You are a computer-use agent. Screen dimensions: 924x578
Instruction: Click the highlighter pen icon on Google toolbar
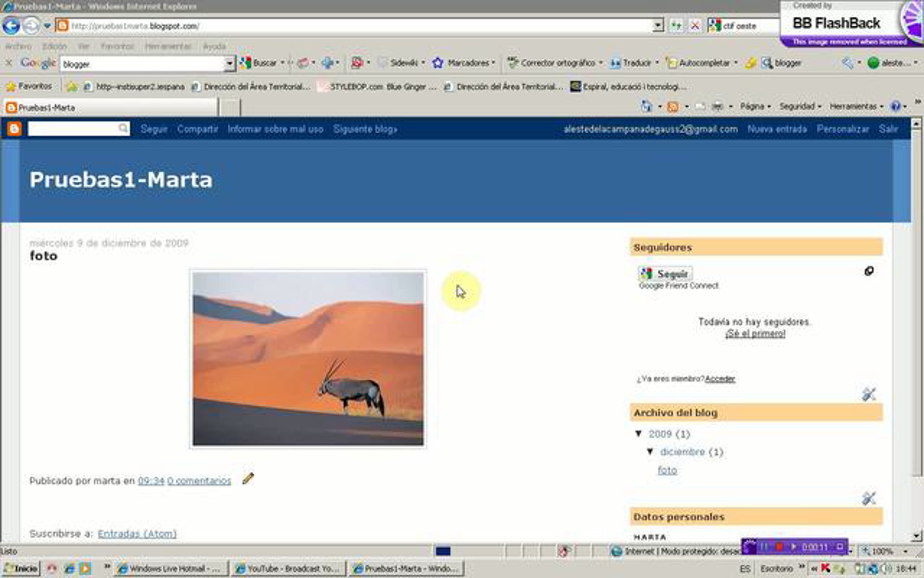[x=750, y=63]
